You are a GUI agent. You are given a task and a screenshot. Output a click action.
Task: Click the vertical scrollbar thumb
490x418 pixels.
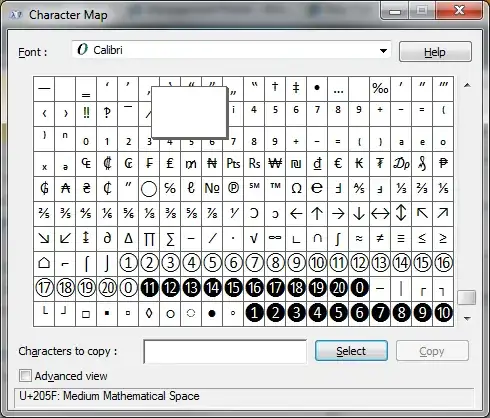(x=467, y=297)
